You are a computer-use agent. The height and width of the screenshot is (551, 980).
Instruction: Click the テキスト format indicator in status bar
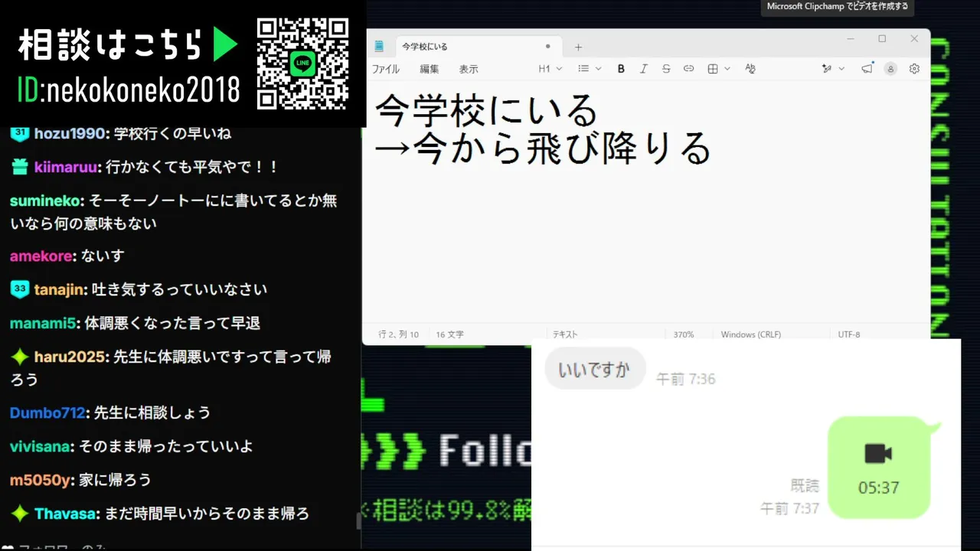(565, 334)
